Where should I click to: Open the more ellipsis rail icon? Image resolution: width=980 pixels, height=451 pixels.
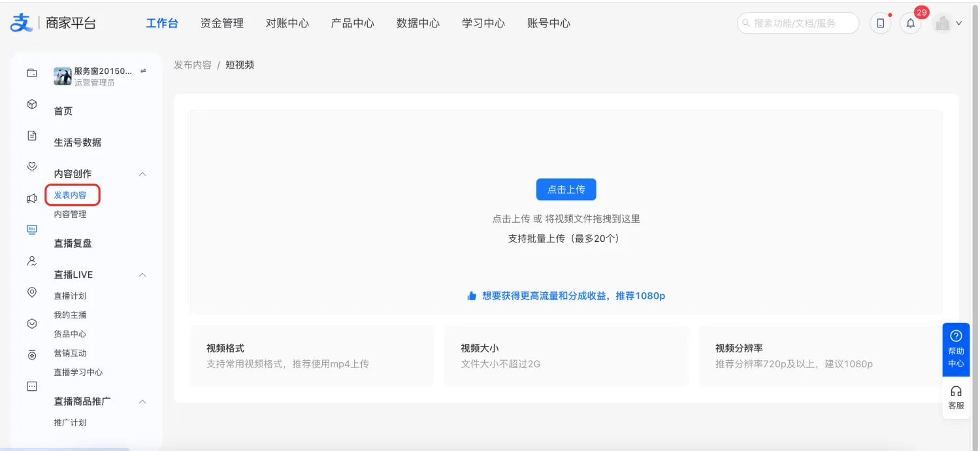[31, 386]
